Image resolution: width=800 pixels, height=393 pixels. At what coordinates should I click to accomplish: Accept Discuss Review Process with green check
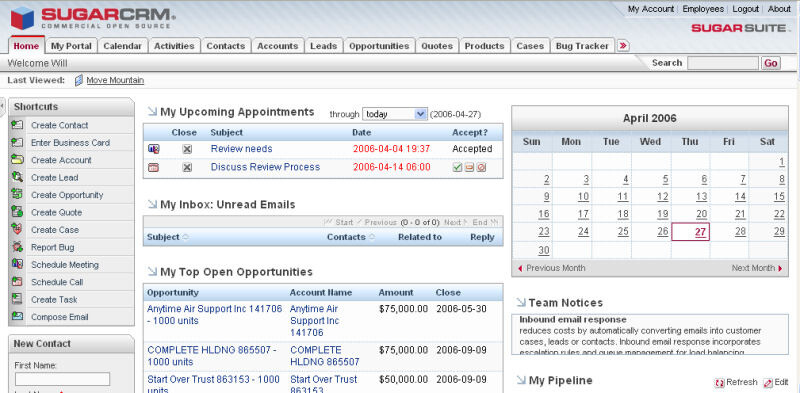[x=457, y=167]
